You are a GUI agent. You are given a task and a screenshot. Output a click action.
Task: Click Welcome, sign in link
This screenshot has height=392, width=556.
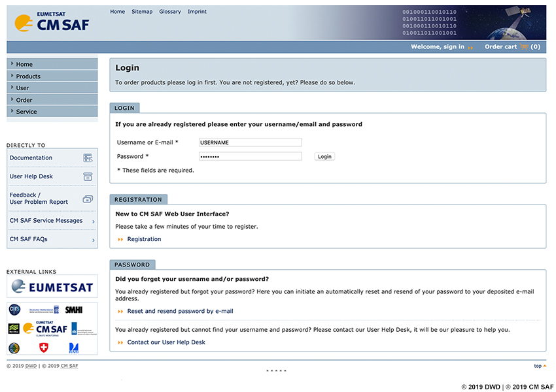click(x=438, y=47)
